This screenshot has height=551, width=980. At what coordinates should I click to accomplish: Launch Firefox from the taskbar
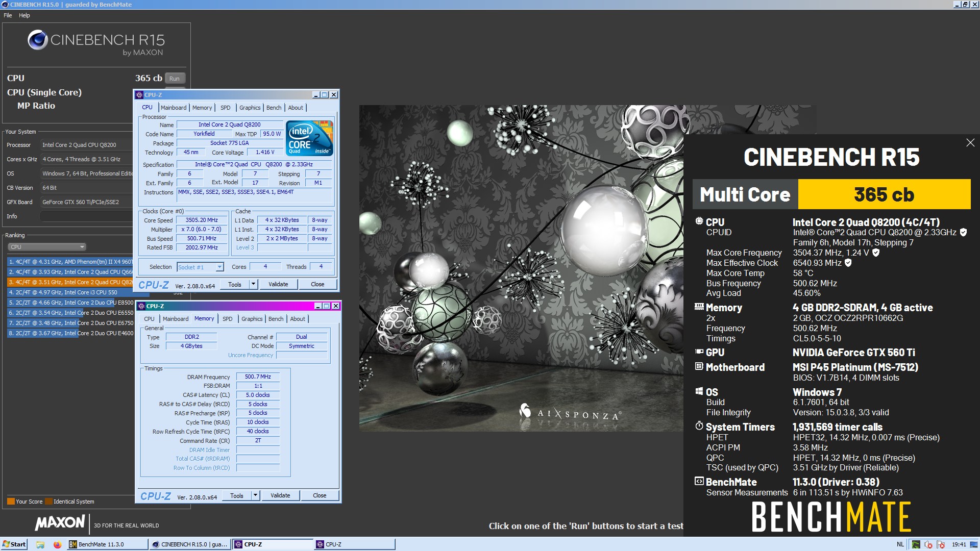[57, 544]
